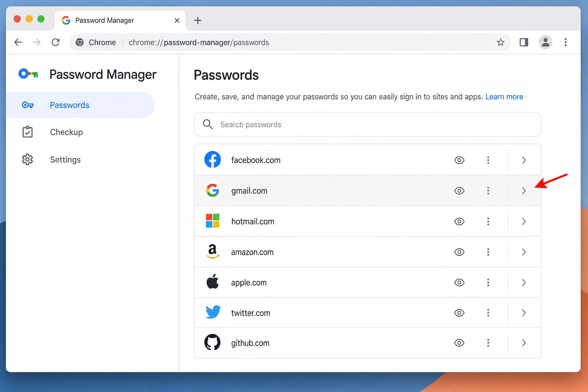Click the Password Manager sidebar title
Image resolution: width=588 pixels, height=392 pixels.
(103, 74)
